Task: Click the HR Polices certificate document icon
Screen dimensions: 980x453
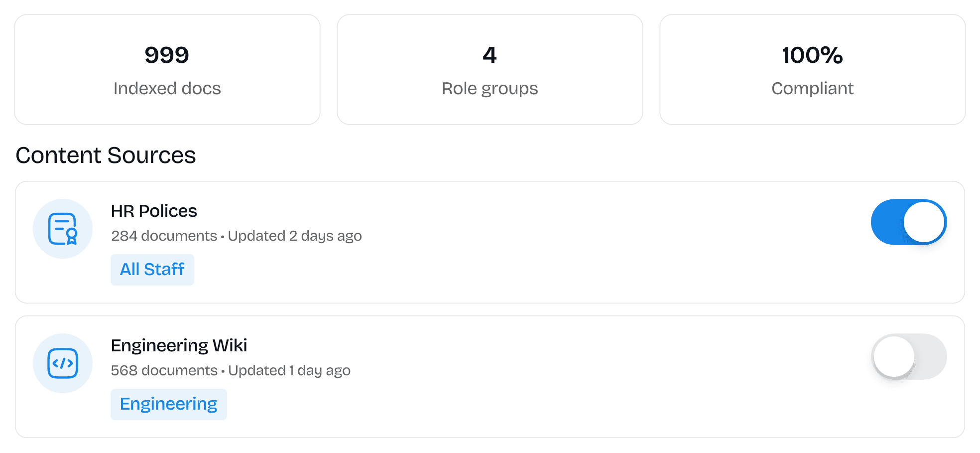Action: 63,229
